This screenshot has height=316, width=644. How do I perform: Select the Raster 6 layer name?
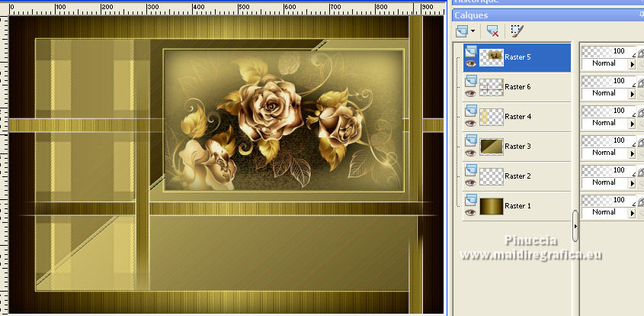tap(517, 87)
